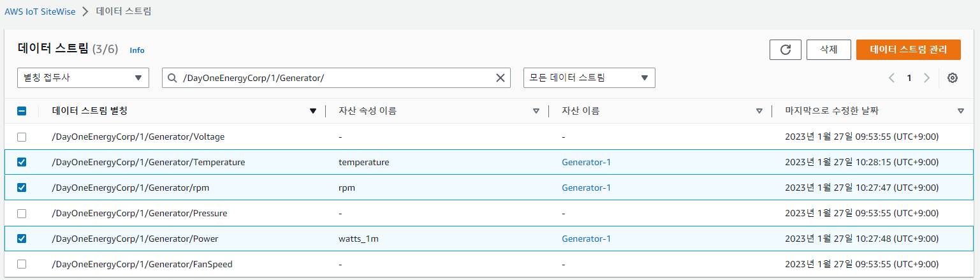This screenshot has height=280, width=980.
Task: Toggle the select-all header checkbox
Action: point(22,111)
